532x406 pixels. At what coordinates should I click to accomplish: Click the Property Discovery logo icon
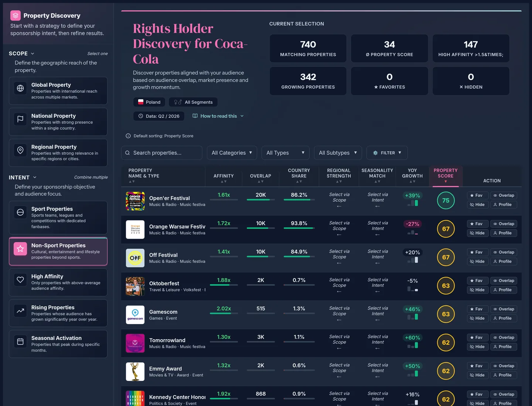pyautogui.click(x=15, y=16)
